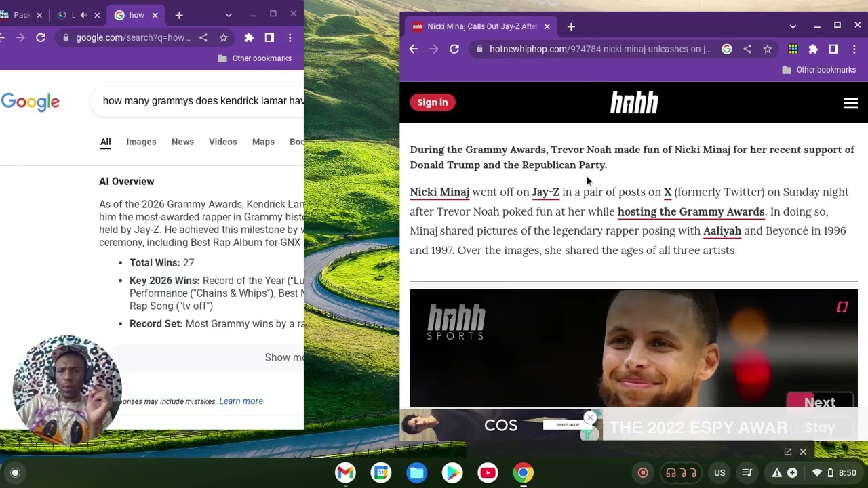
Task: Open Extensions puzzle icon in the Google window
Action: (249, 37)
